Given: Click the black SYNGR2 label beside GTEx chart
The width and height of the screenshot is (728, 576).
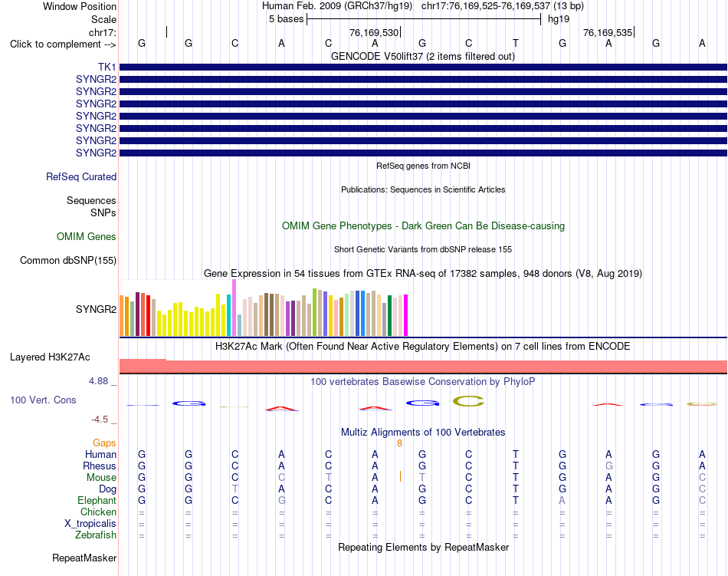Looking at the screenshot, I should point(96,309).
